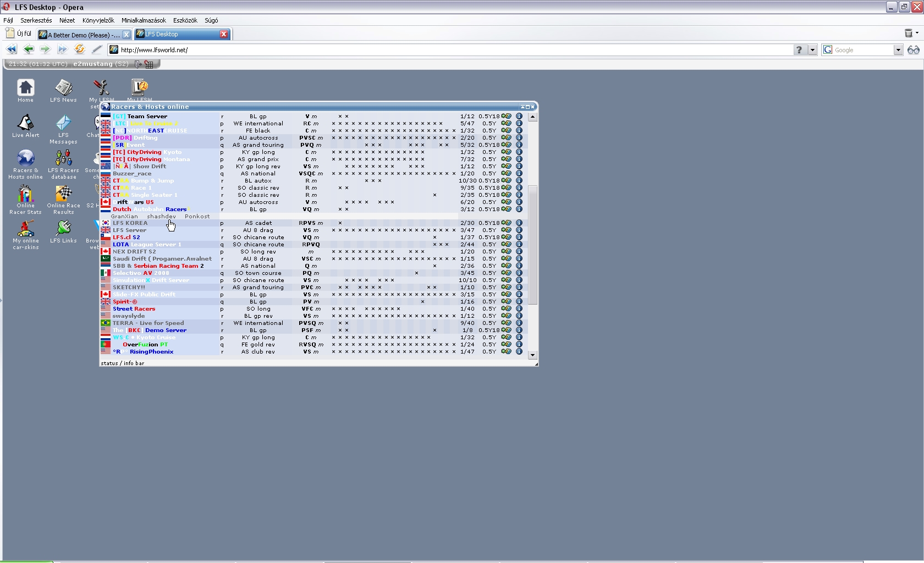Open the Szerkesztés menu

tap(36, 20)
